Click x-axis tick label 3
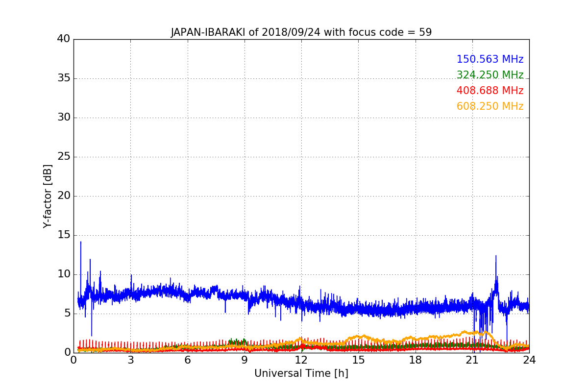 (x=130, y=360)
